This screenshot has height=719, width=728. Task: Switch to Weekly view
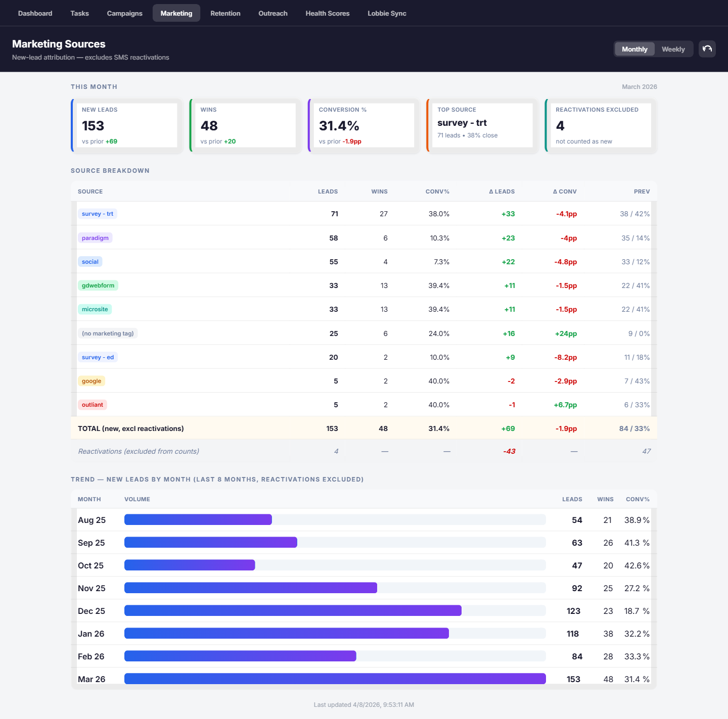pos(673,49)
